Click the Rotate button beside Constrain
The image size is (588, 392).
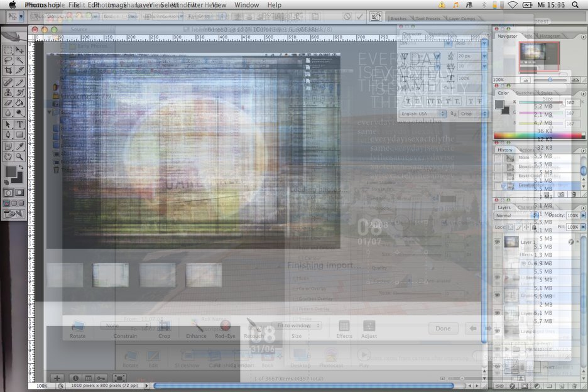coord(78,329)
